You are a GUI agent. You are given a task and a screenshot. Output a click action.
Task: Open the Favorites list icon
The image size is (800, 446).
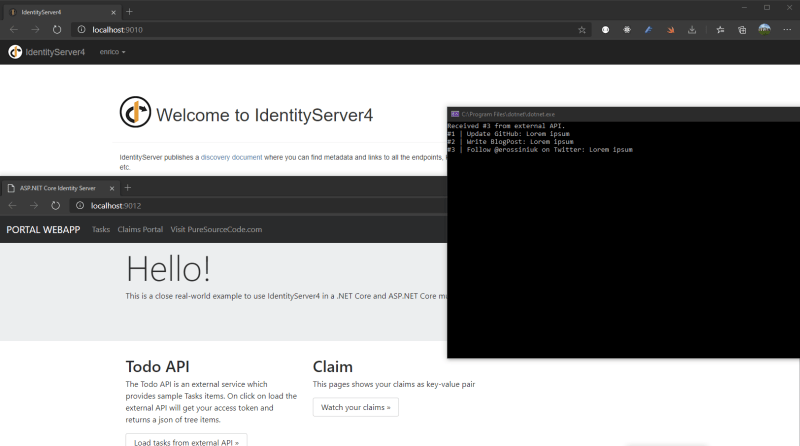(720, 30)
